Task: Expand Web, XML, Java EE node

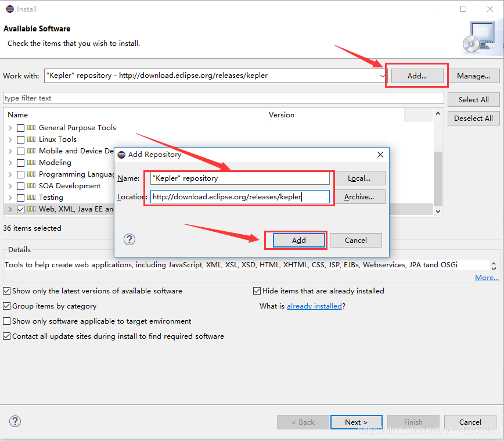Action: coord(10,209)
